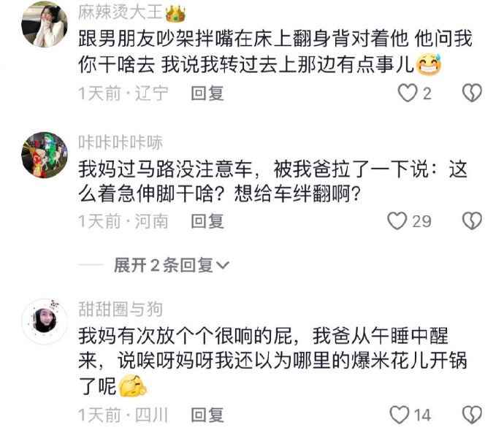Image resolution: width=504 pixels, height=430 pixels.
Task: Open 甜甜圈与狗's profile avatar
Action: pos(45,322)
